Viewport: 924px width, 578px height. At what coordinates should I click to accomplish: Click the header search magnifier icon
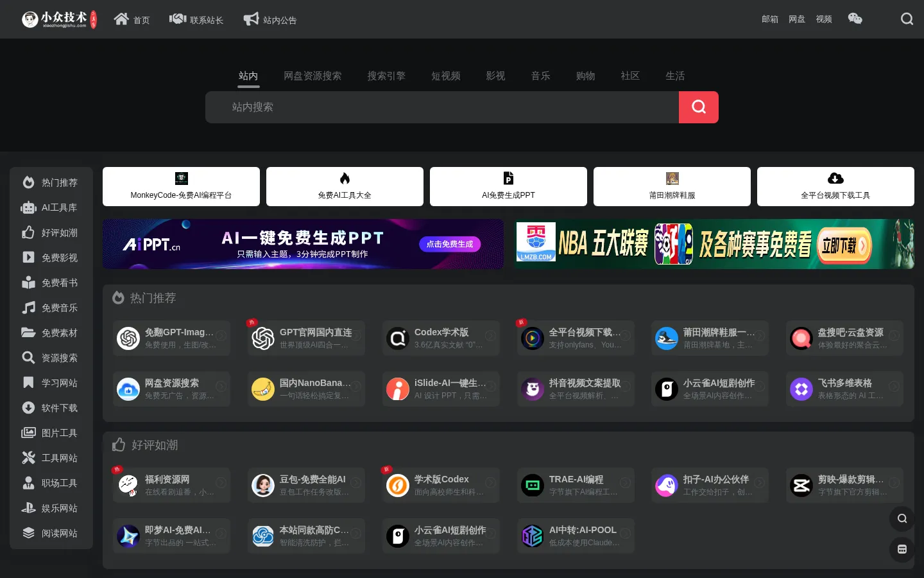click(x=907, y=19)
